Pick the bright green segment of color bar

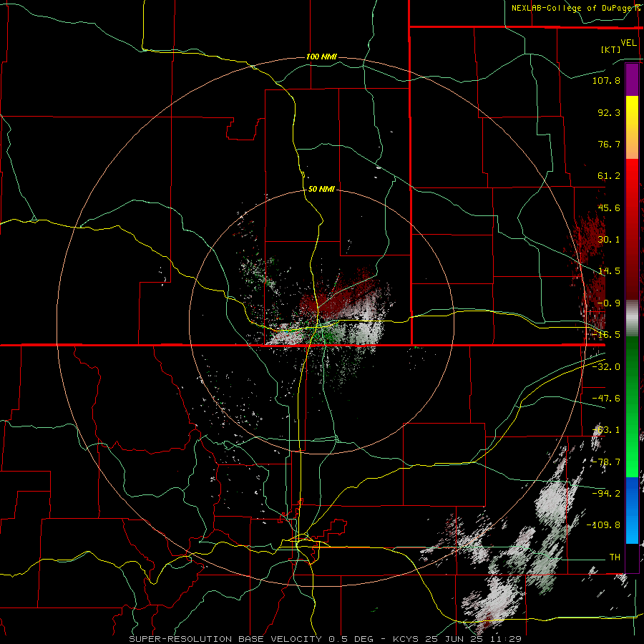point(632,456)
